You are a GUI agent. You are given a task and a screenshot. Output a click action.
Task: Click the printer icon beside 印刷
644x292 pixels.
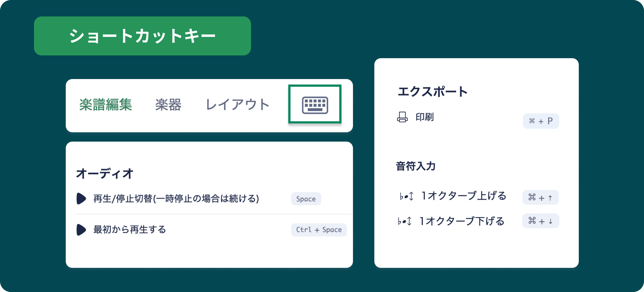coord(402,117)
